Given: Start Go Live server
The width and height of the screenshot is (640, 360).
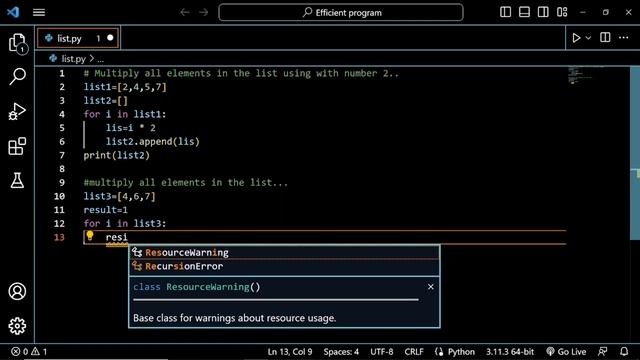Looking at the screenshot, I should point(566,351).
